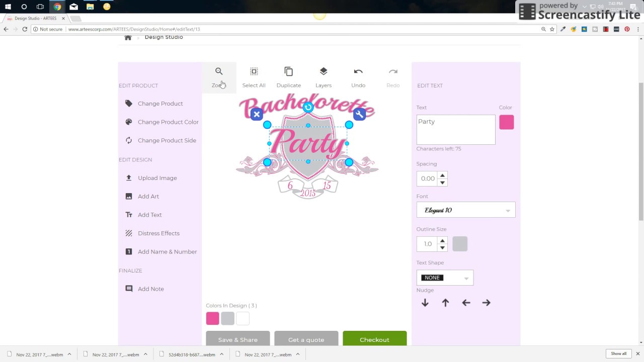Click Design Studio breadcrumb link

164,37
